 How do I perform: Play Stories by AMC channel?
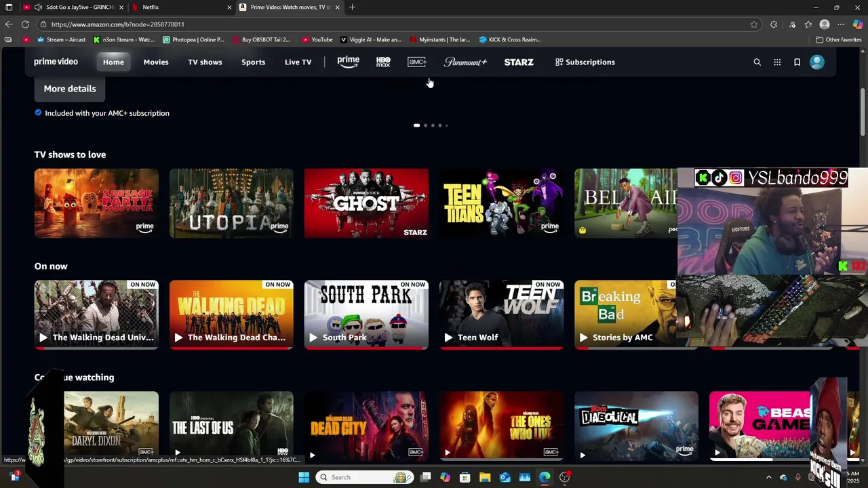(625, 314)
